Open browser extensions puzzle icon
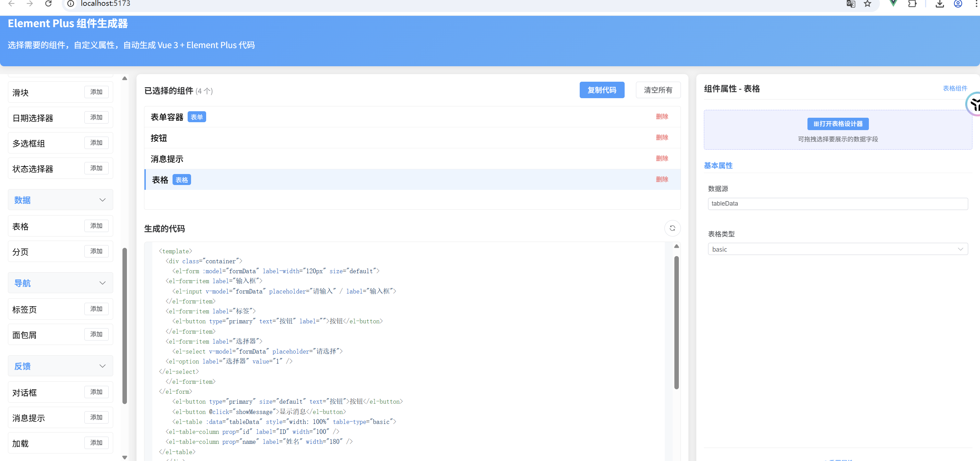980x461 pixels. [x=912, y=4]
